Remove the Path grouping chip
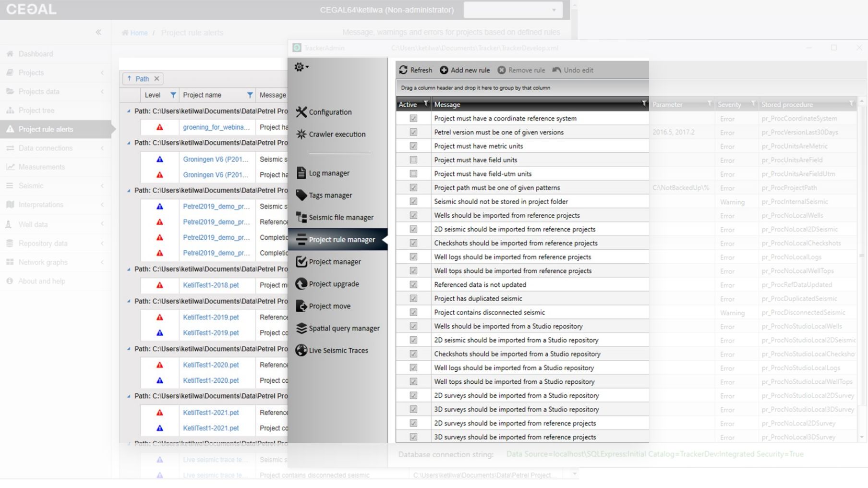868x488 pixels. (157, 79)
